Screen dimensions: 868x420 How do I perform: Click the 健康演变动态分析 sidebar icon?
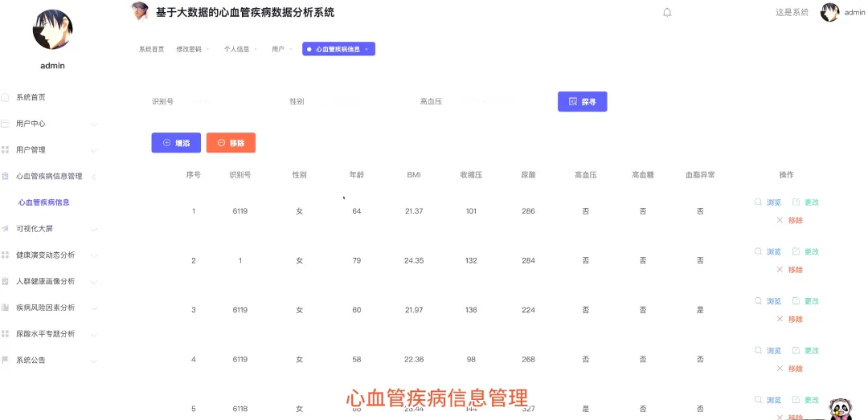point(5,255)
